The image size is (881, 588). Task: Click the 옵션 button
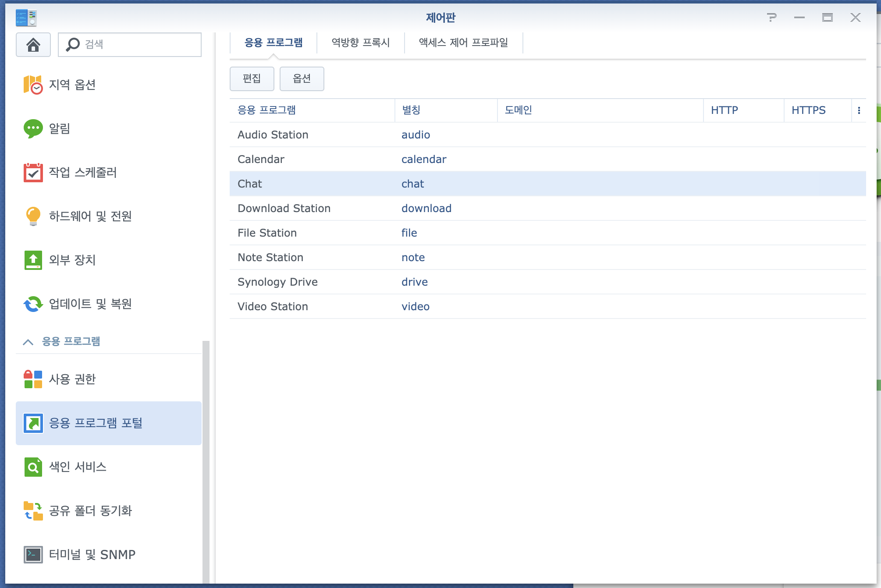pos(302,79)
